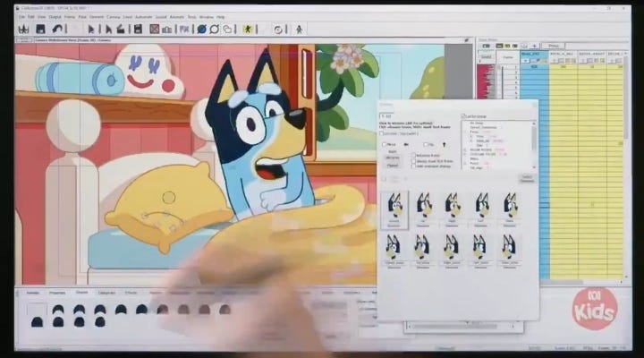Click the circular play arrow toolbar icon

278,30
